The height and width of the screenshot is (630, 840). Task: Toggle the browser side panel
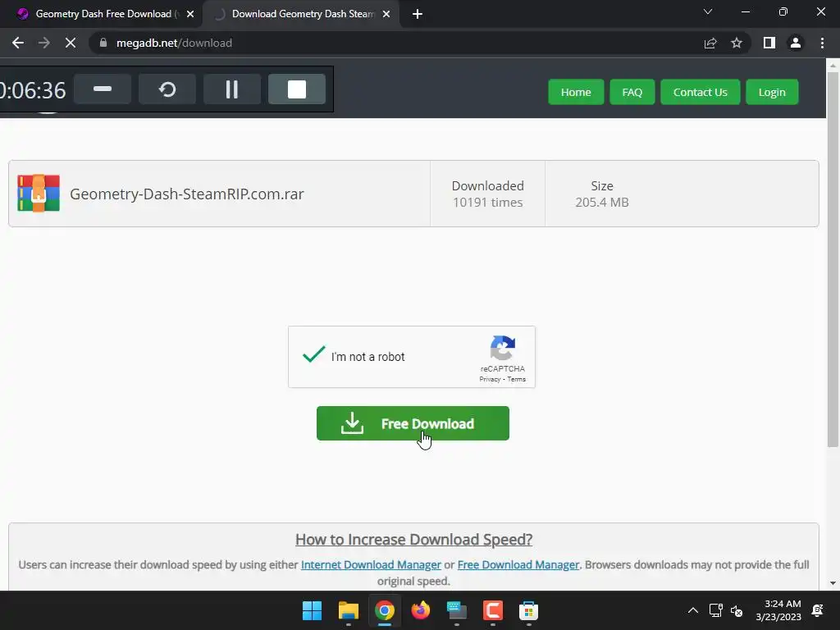(769, 43)
